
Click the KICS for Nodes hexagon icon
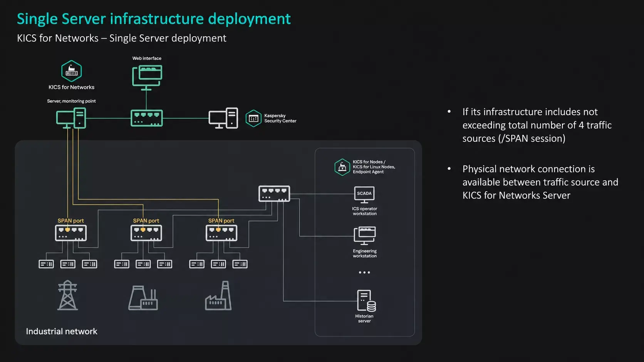pyautogui.click(x=342, y=167)
